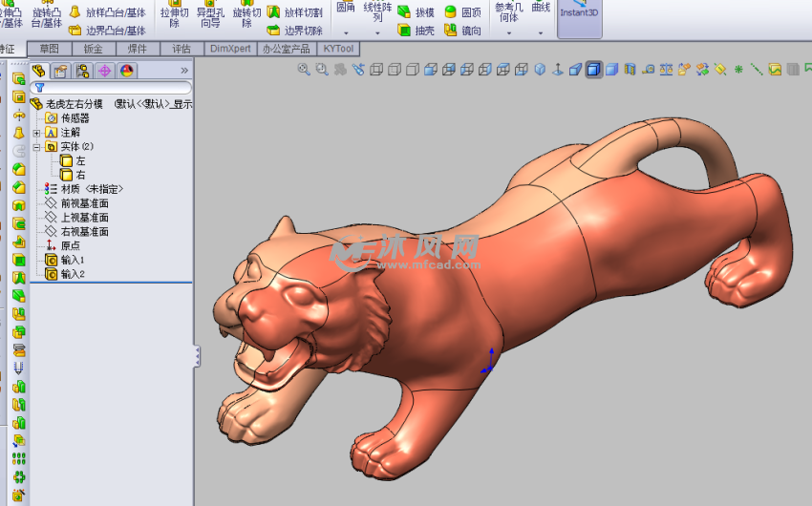Open the ConfigurationManager panel tab icon

(82, 71)
